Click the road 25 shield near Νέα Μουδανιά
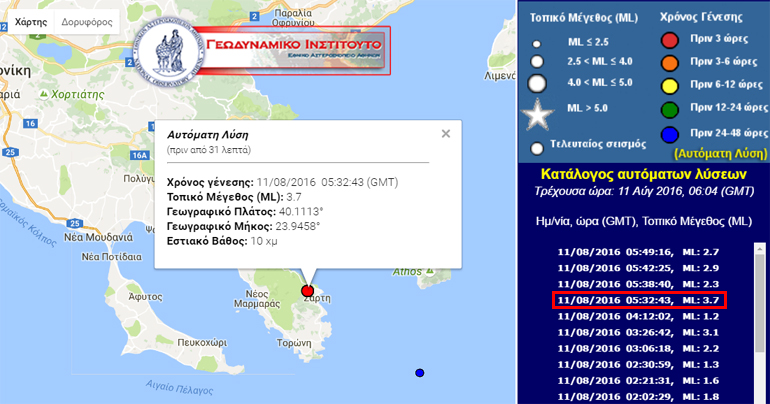This screenshot has height=404, width=770. coord(74,223)
